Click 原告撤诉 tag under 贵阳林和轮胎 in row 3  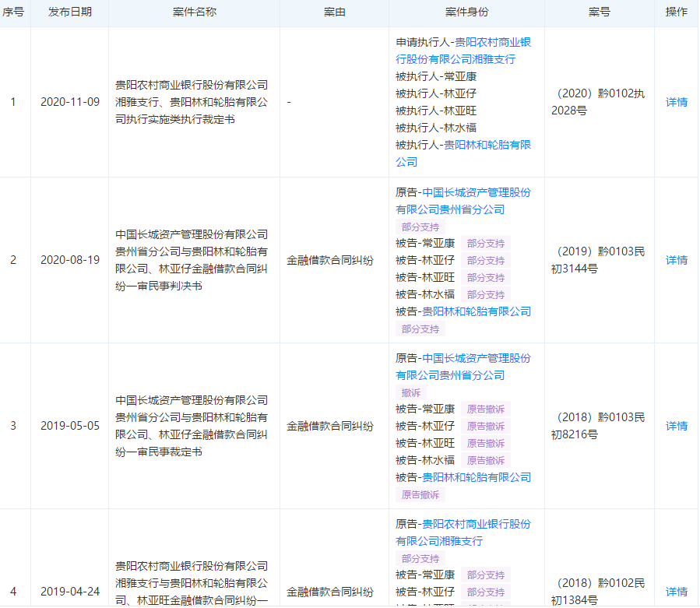point(420,494)
